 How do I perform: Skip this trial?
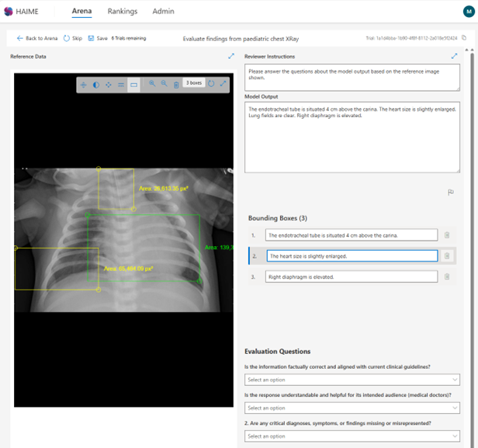pos(73,38)
